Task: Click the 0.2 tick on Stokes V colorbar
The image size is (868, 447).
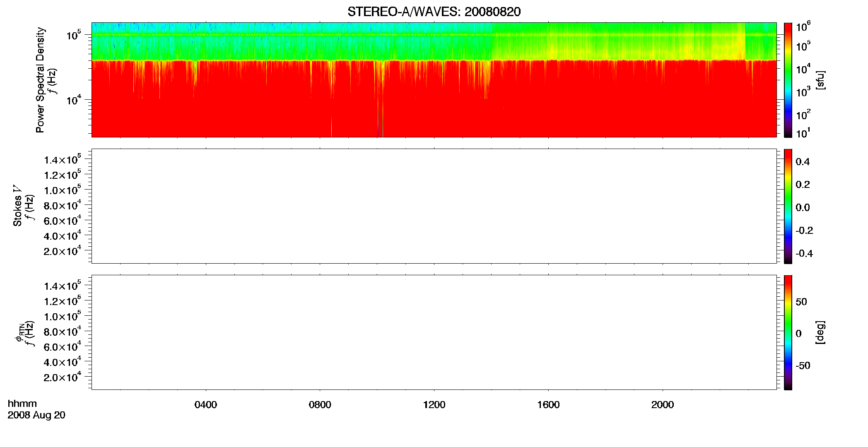Action: 803,185
